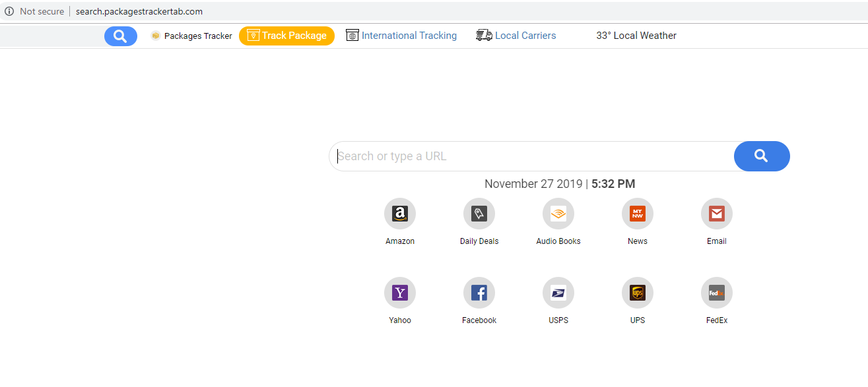This screenshot has width=868, height=387.
Task: Open the Facebook shortcut icon
Action: [479, 293]
